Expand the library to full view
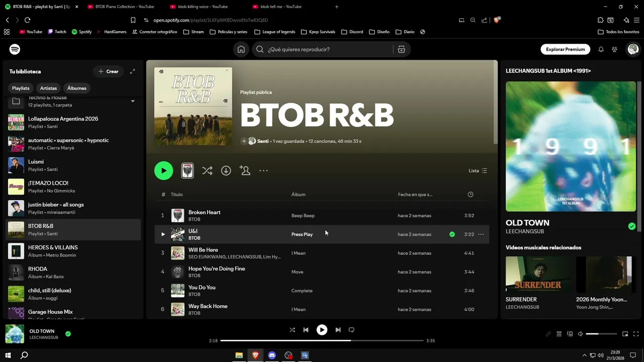 (x=132, y=71)
